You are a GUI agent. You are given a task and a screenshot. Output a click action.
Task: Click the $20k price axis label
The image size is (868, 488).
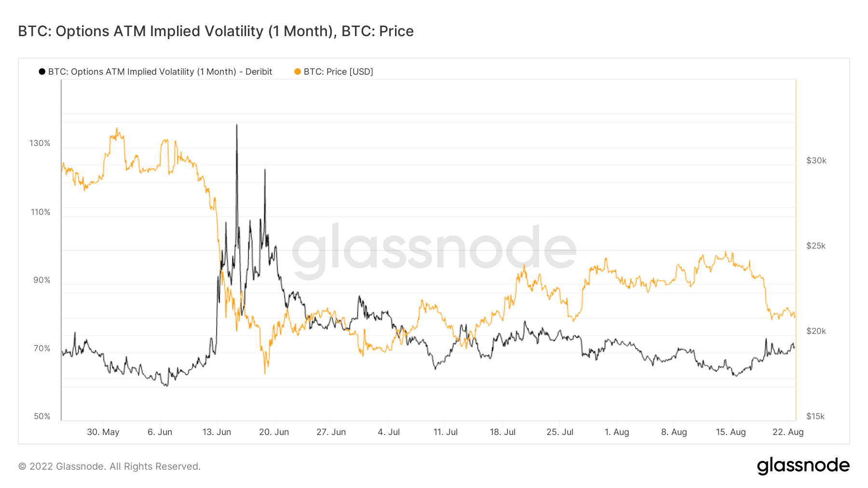(816, 331)
